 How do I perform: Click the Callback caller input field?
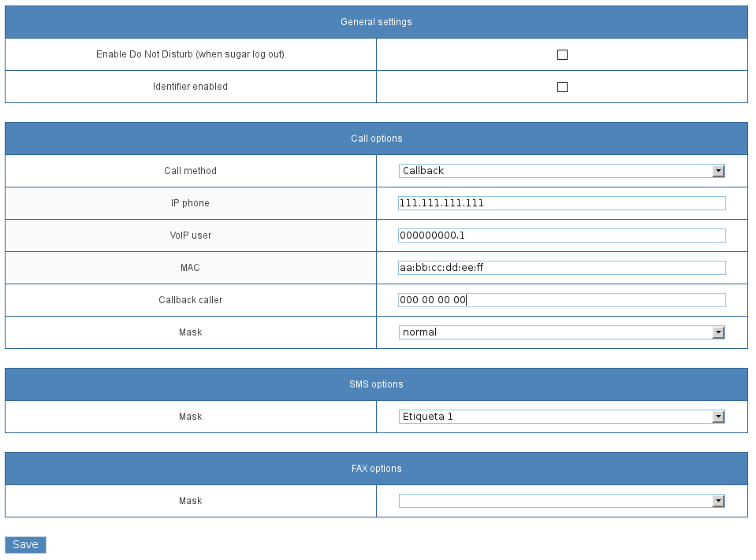[561, 300]
